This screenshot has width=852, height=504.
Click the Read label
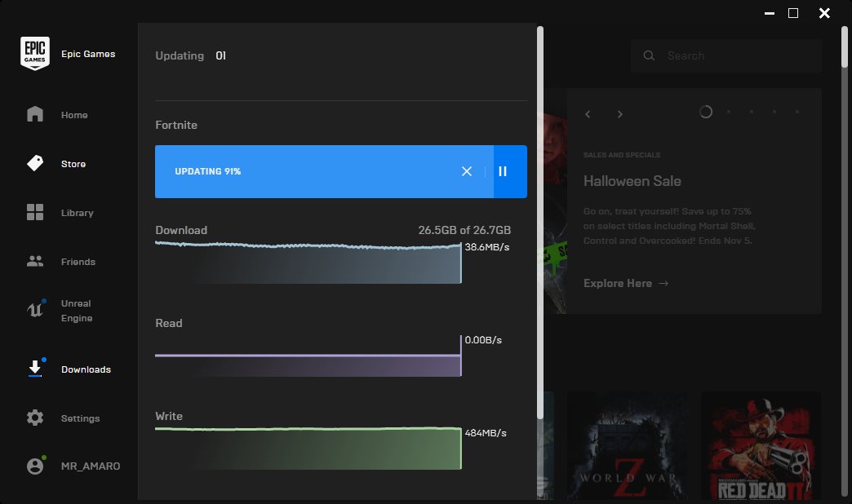(168, 323)
